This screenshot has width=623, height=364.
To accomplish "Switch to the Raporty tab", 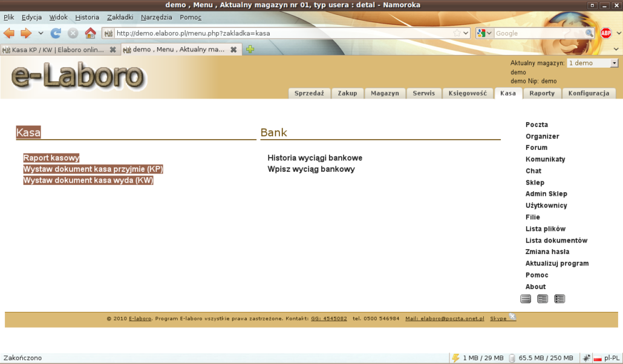I will [x=542, y=93].
